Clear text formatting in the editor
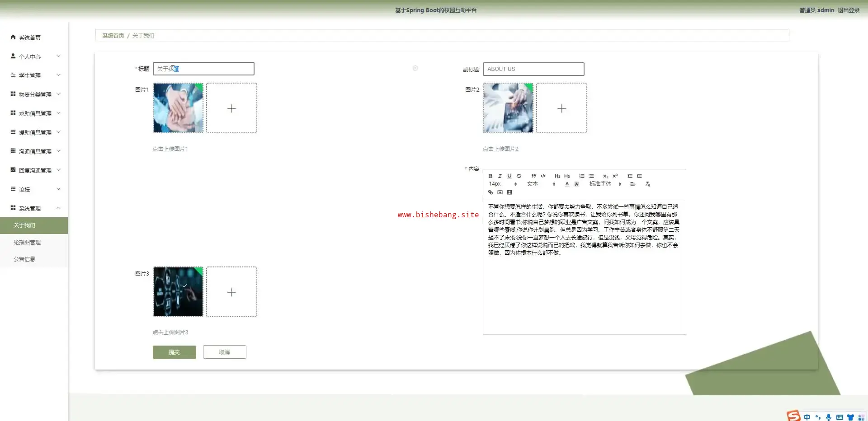868x421 pixels. (647, 184)
